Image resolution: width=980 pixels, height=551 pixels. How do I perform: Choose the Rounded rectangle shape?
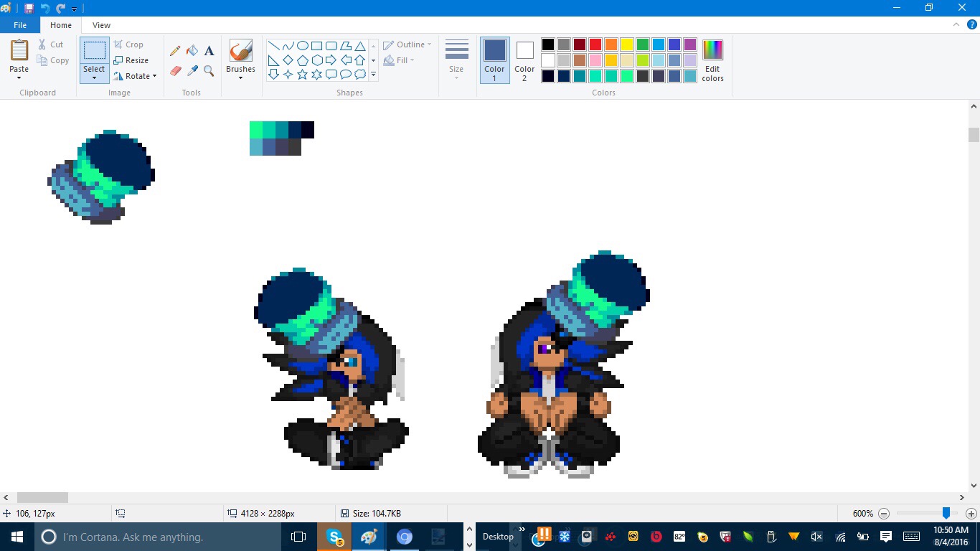(x=331, y=46)
